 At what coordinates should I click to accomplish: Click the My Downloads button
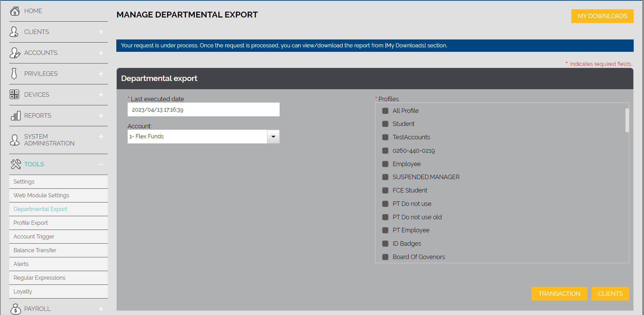pyautogui.click(x=602, y=16)
